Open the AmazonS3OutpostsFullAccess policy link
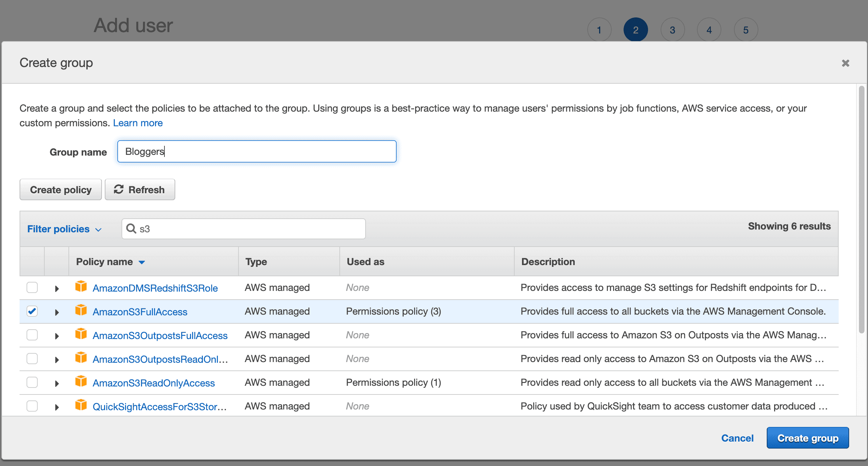The image size is (868, 466). [160, 336]
